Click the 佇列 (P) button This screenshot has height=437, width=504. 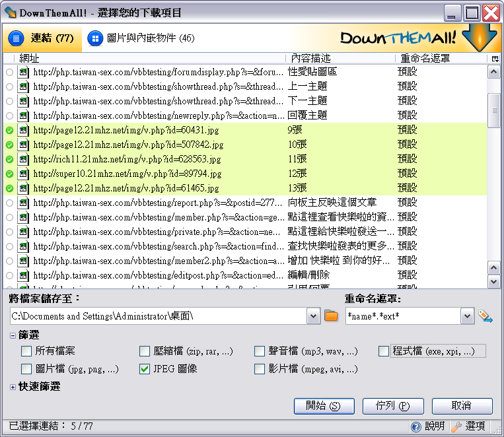[393, 406]
